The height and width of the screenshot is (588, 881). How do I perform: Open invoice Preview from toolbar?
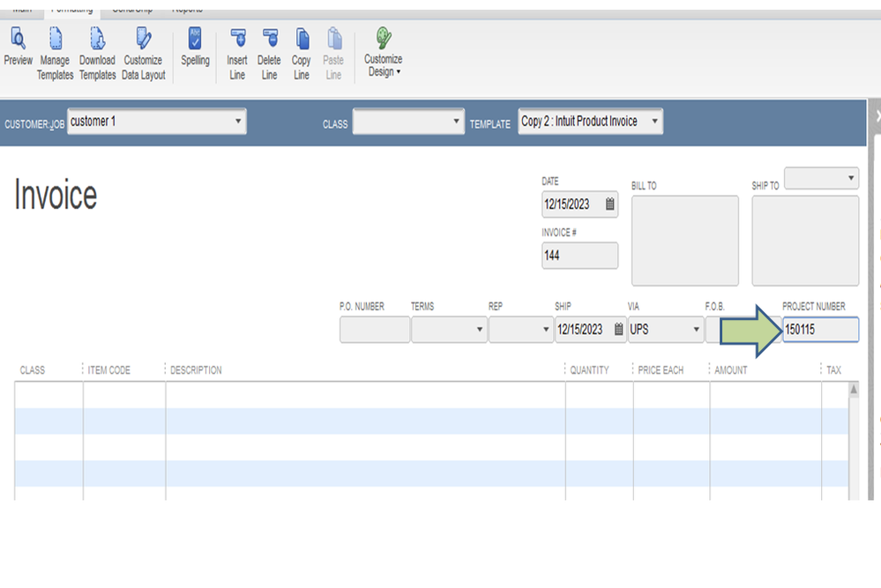(x=18, y=47)
